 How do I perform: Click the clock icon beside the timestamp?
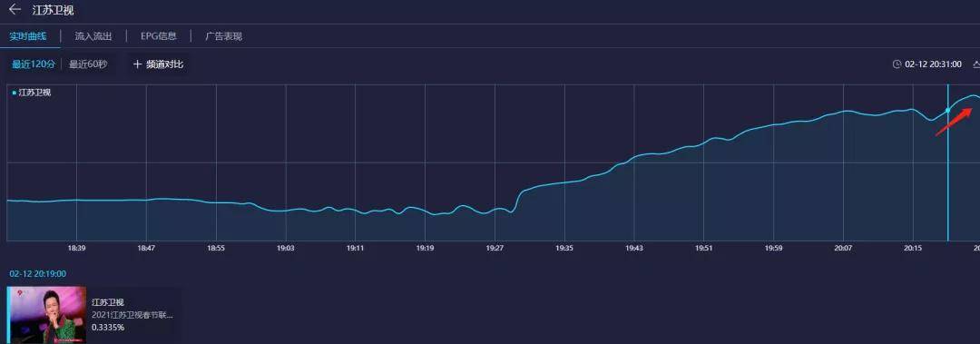897,64
